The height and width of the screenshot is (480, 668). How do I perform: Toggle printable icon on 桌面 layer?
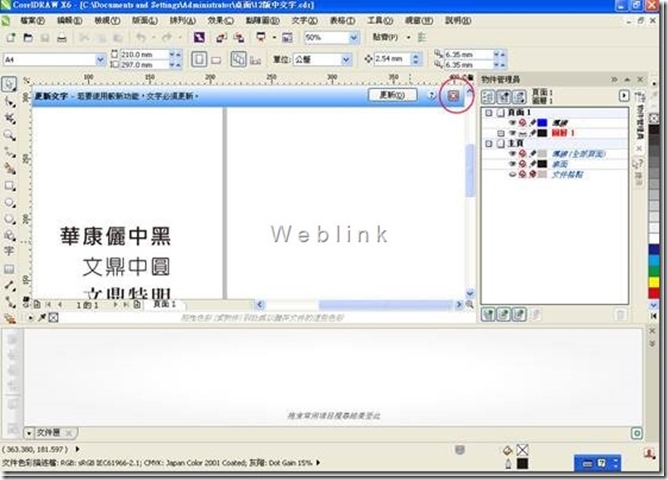coord(523,164)
